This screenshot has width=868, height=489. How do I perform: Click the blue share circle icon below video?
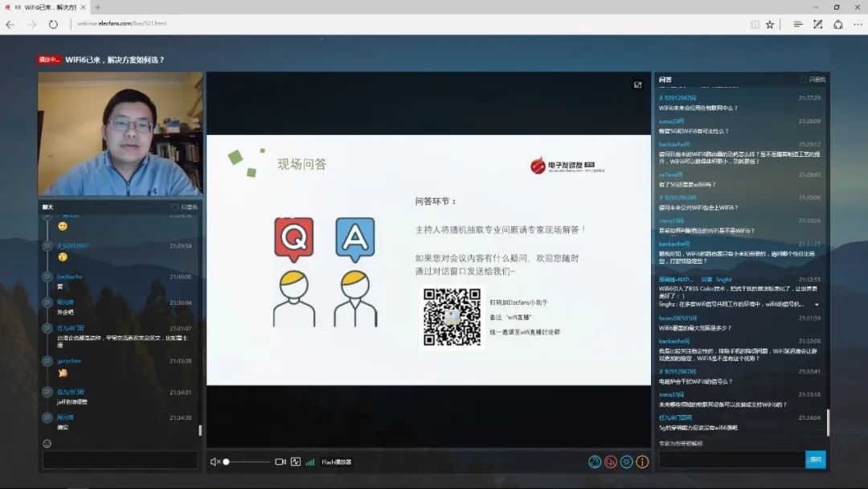[595, 462]
